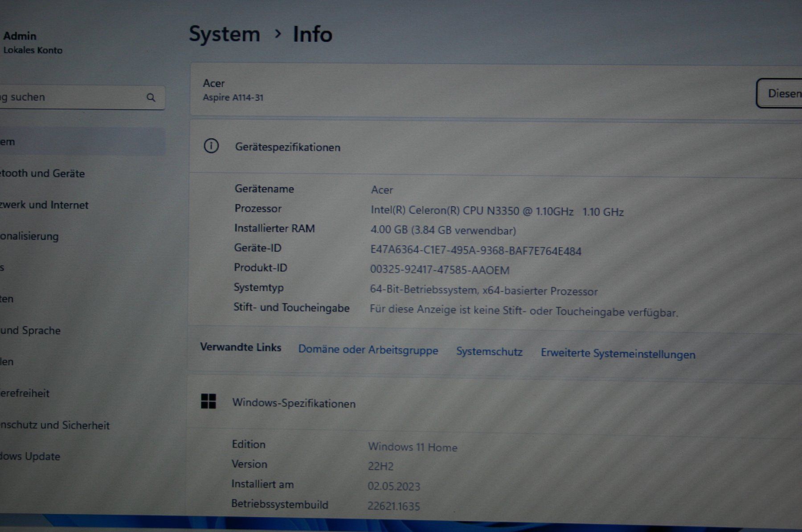Click the Geräte-ID value E47A6364-C1E7
This screenshot has width=802, height=532.
point(476,250)
